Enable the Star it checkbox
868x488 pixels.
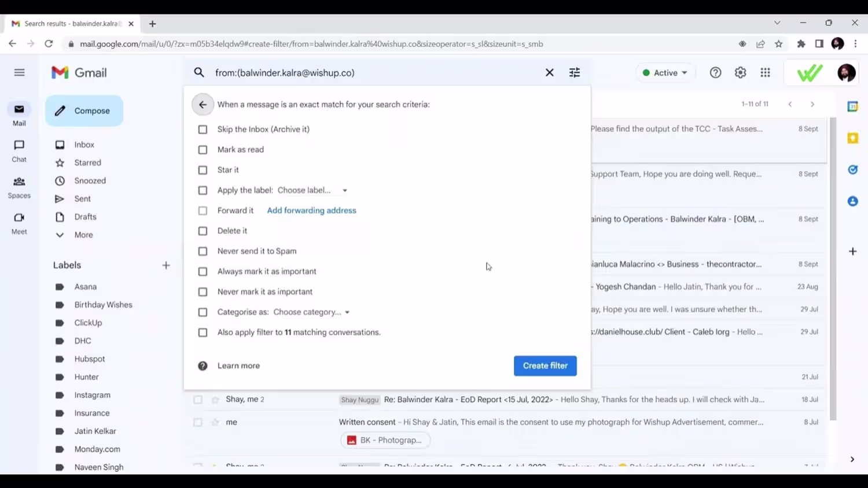(x=203, y=170)
